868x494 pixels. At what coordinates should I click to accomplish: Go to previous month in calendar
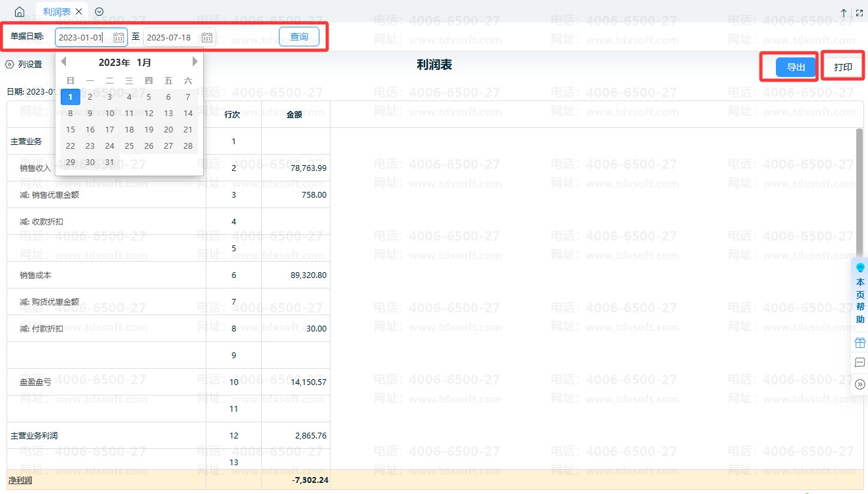[x=63, y=62]
